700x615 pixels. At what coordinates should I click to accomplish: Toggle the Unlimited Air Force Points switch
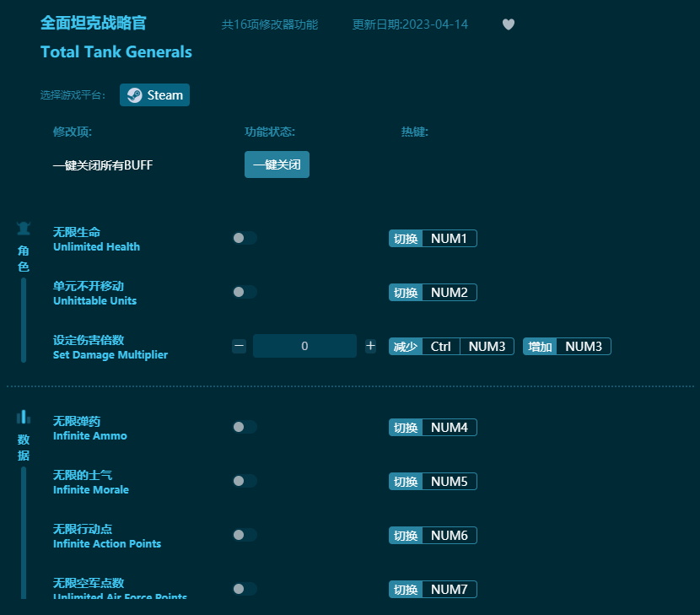(x=245, y=589)
